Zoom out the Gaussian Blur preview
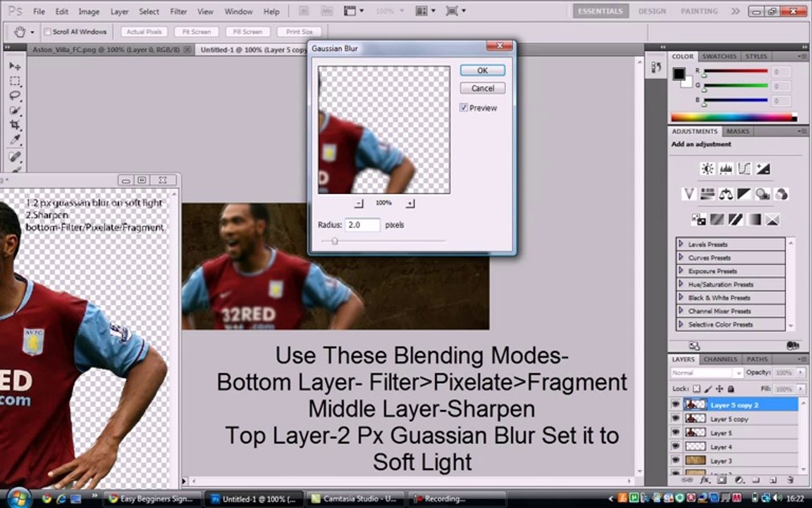 (x=359, y=204)
